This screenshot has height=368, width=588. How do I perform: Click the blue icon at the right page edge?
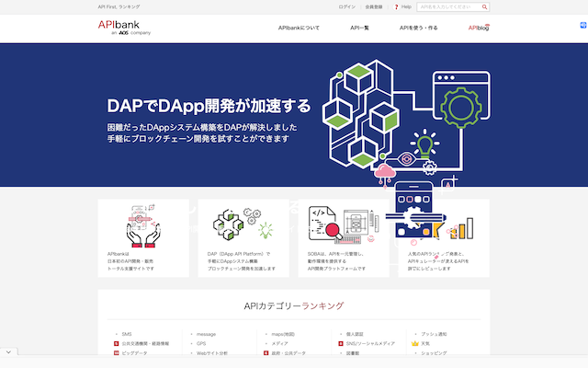583,25
